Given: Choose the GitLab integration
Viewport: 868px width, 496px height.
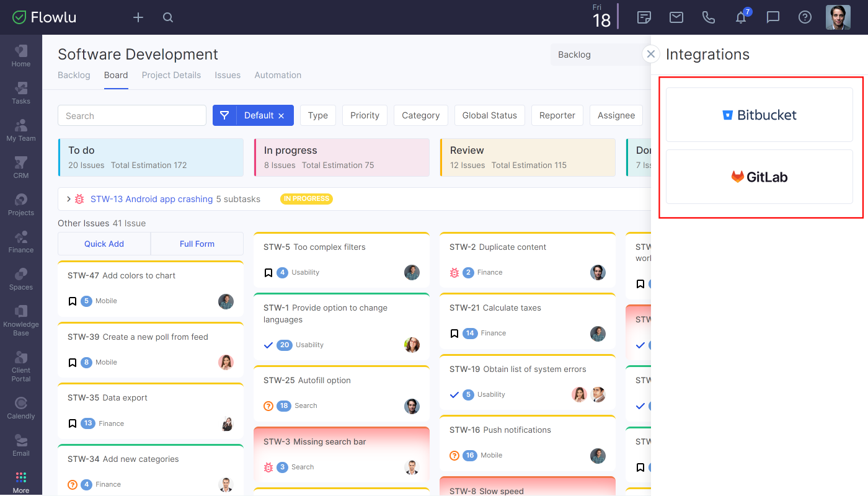Looking at the screenshot, I should pos(759,177).
